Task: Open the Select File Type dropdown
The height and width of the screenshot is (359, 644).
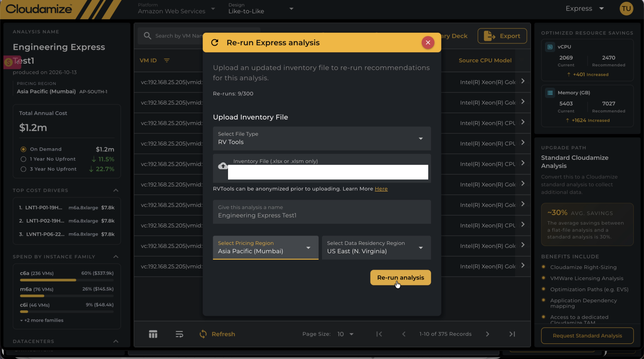Action: tap(322, 138)
